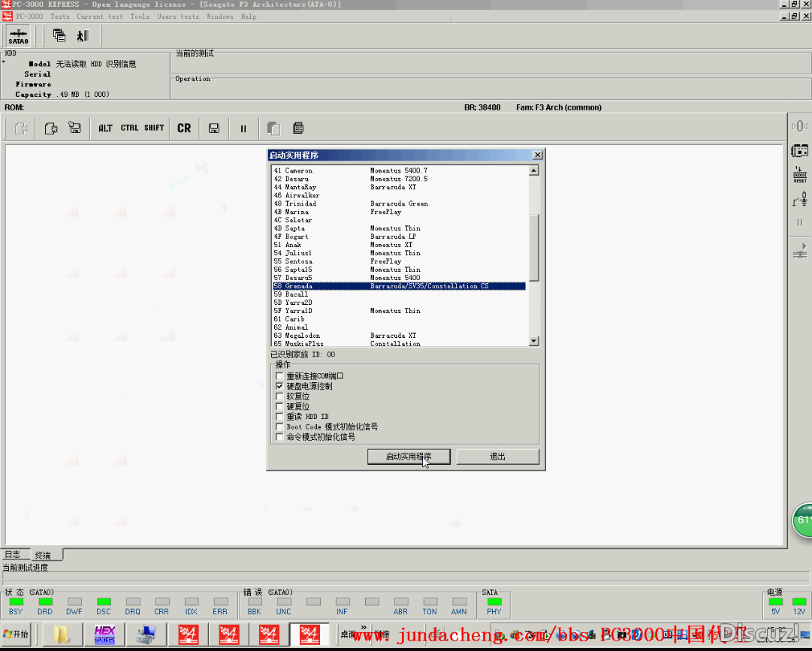Enable the 重新连接COM端口 checkbox
812x651 pixels.
(x=280, y=376)
